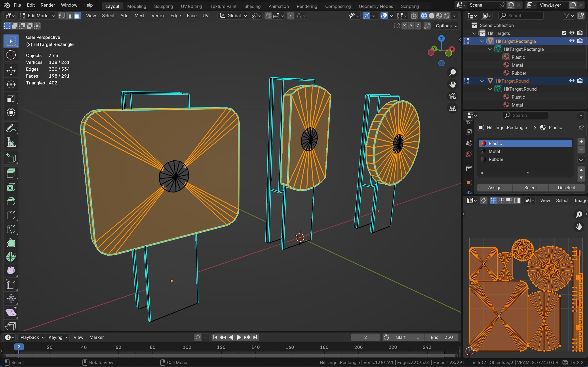588x367 pixels.
Task: Click the Plastic color swatch icon
Action: point(483,143)
